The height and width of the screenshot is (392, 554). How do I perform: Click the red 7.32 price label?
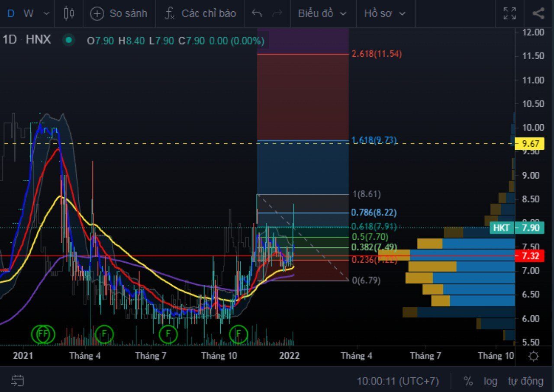click(530, 256)
